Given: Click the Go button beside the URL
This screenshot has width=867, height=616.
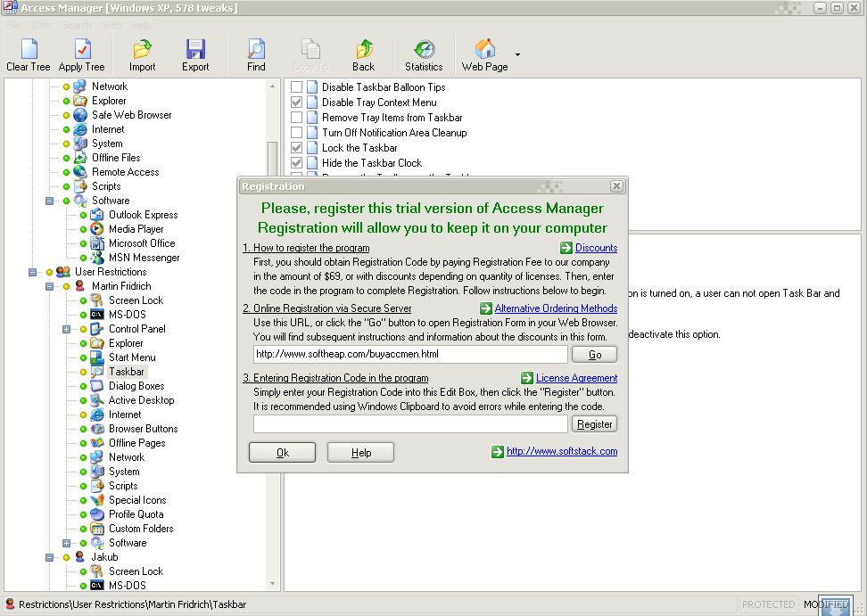Looking at the screenshot, I should point(594,355).
